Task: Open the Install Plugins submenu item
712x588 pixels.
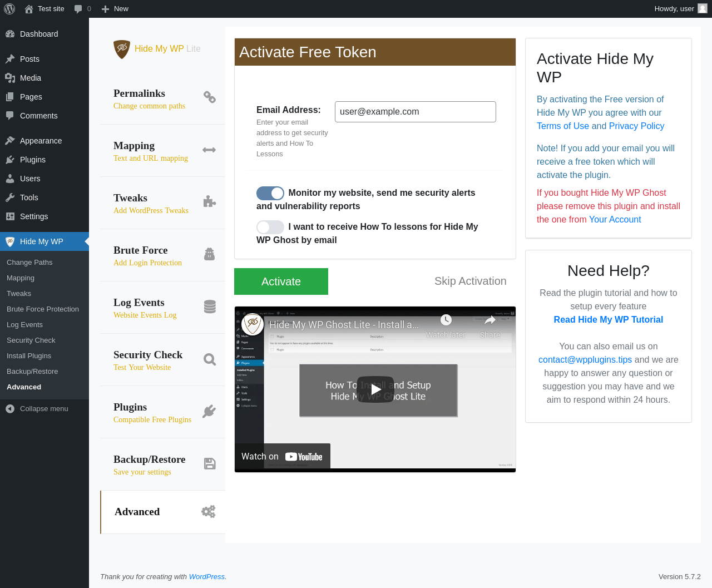Action: click(x=29, y=356)
